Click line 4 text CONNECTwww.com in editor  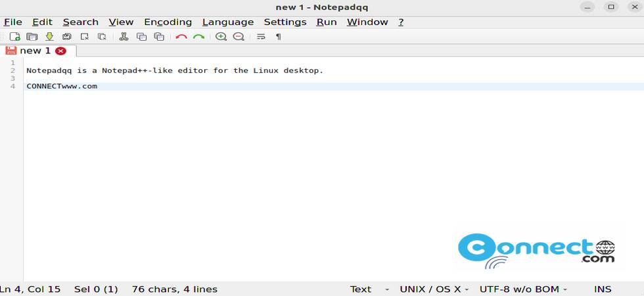(x=62, y=86)
